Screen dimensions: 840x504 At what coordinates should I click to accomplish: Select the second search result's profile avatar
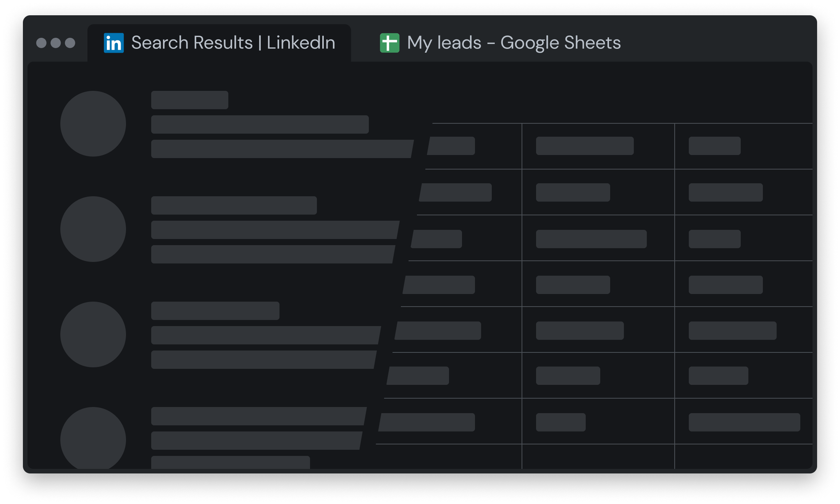[93, 229]
